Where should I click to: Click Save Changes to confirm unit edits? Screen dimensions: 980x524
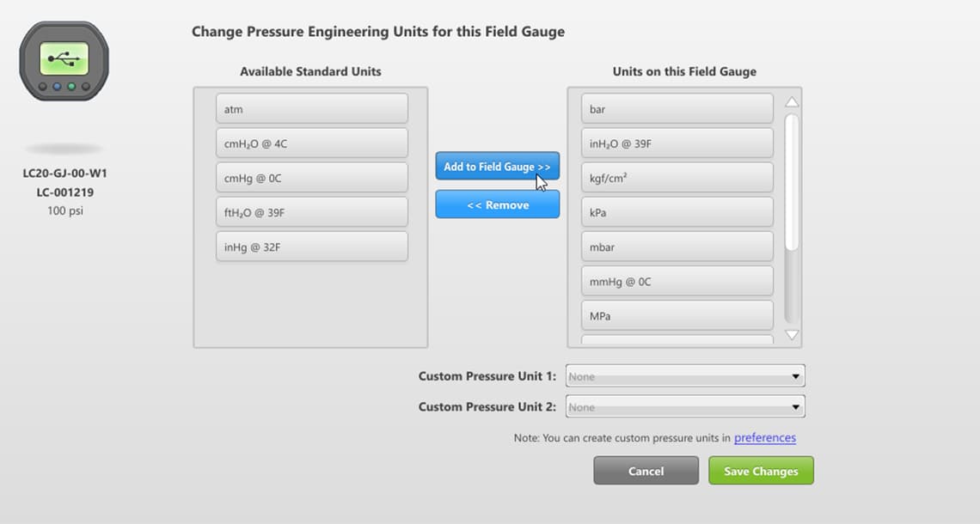760,471
